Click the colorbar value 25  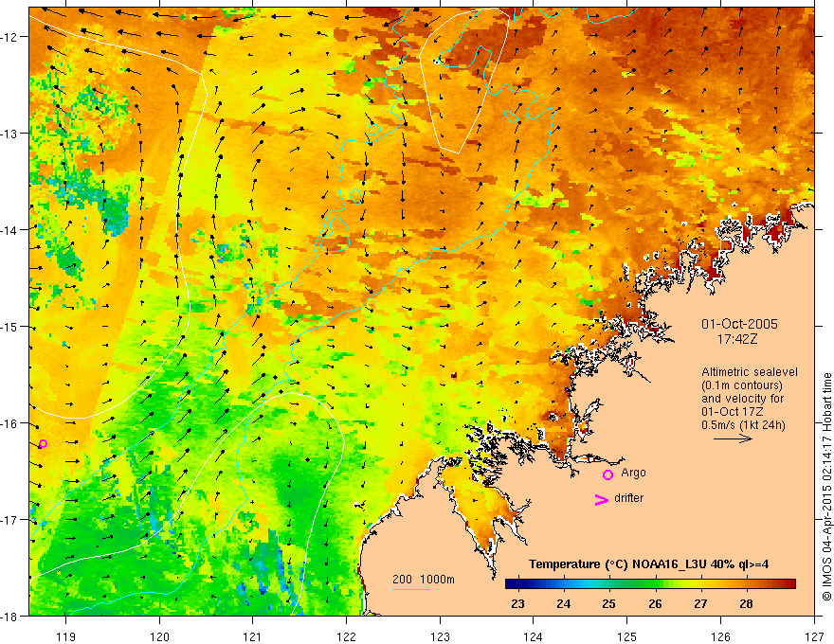click(x=609, y=603)
